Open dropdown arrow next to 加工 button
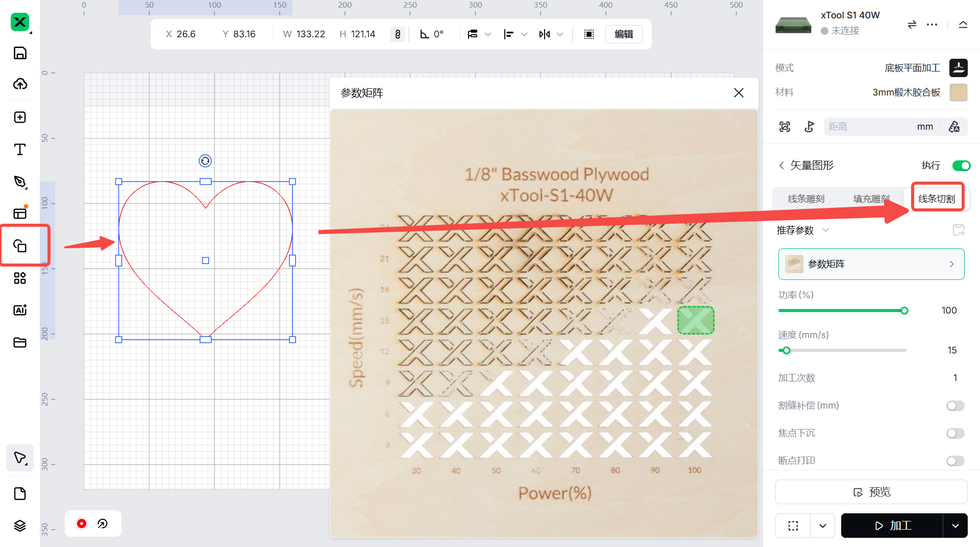 pyautogui.click(x=955, y=526)
